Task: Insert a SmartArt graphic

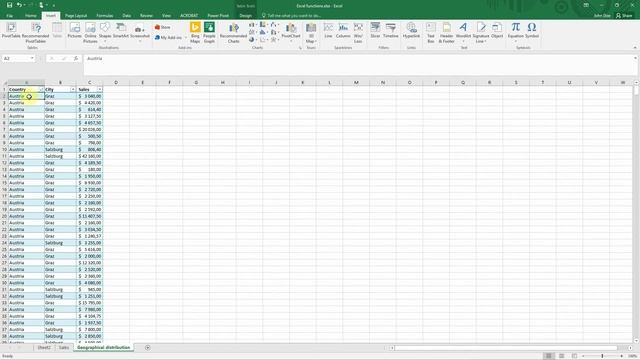Action: pos(120,31)
